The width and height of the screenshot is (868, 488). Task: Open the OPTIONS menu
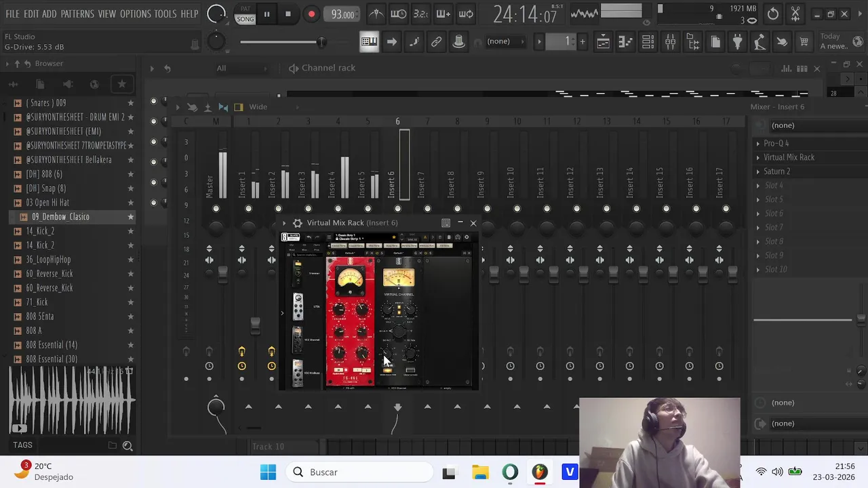pos(136,14)
